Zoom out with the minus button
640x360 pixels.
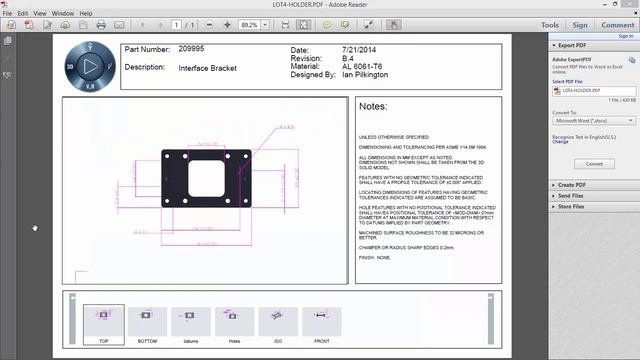(x=209, y=25)
